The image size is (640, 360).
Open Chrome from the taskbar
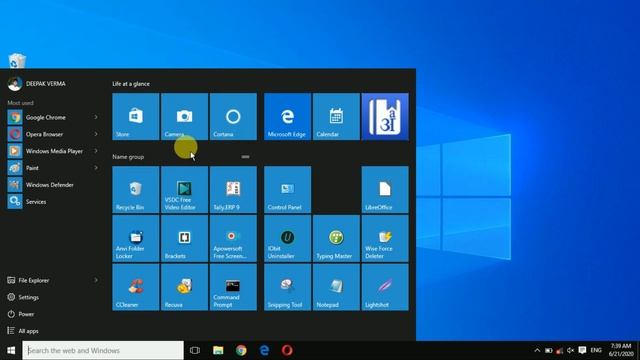click(241, 350)
